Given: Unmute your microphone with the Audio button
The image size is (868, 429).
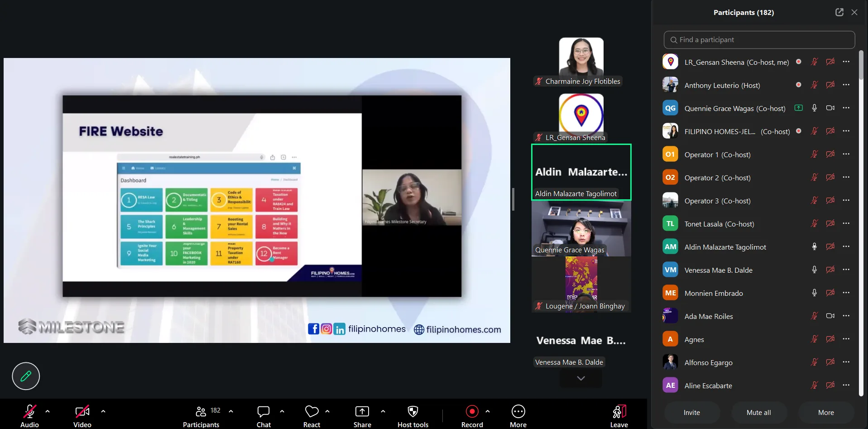Looking at the screenshot, I should coord(29,416).
